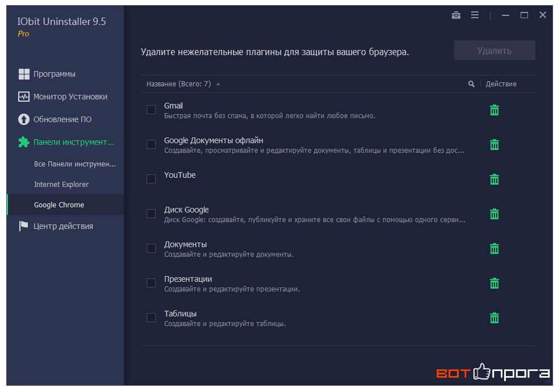
Task: Click description 'Быстрая почта без спама...'
Action: [x=269, y=116]
